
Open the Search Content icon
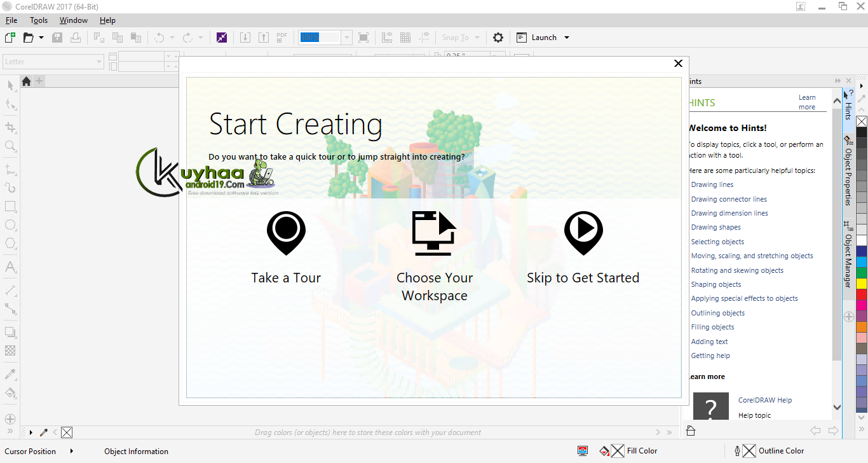pos(221,38)
